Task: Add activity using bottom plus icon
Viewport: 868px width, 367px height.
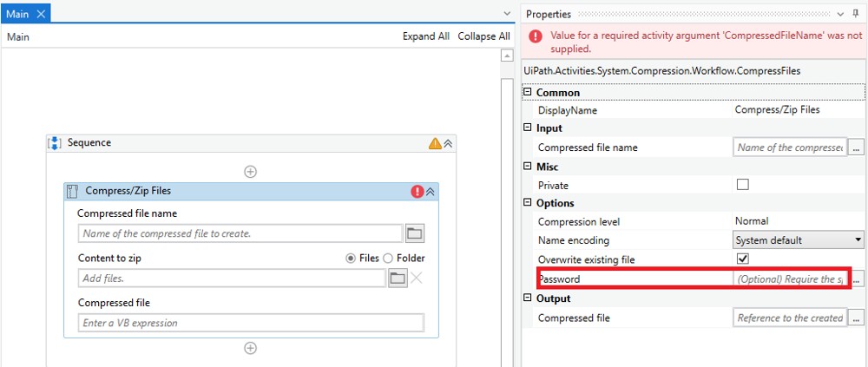Action: (x=250, y=348)
